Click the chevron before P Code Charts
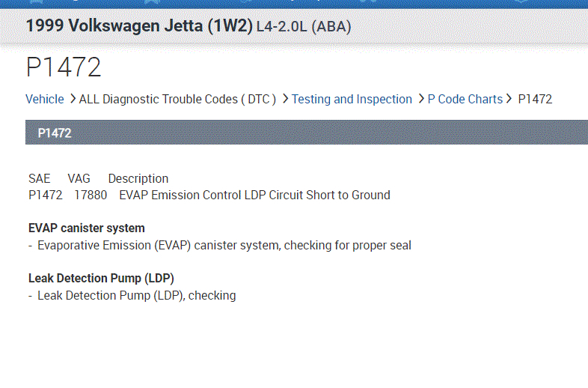Image resolution: width=588 pixels, height=388 pixels. click(x=421, y=99)
